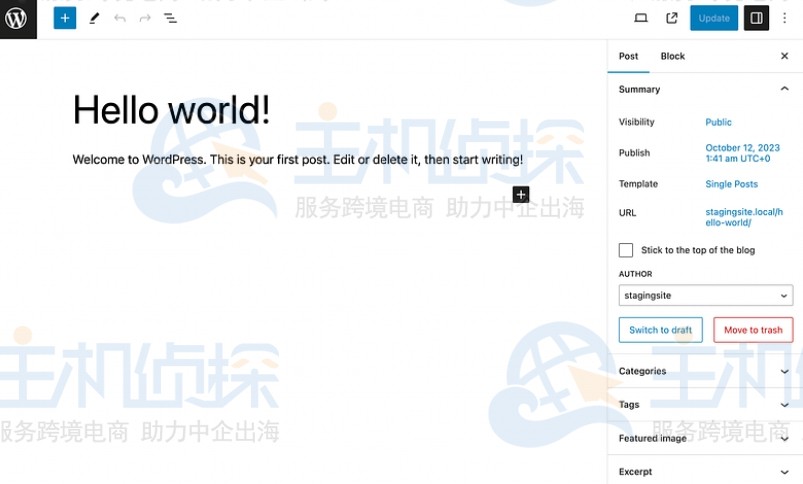Toggle the Settings sidebar panel button
The height and width of the screenshot is (484, 803).
756,18
